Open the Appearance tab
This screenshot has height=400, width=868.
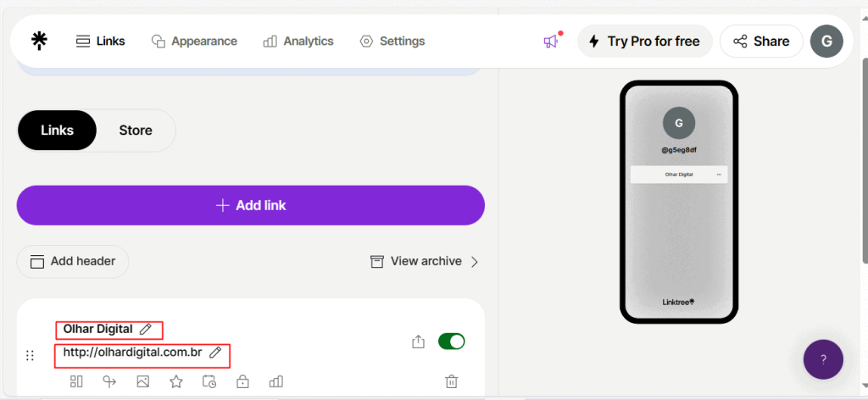[194, 41]
